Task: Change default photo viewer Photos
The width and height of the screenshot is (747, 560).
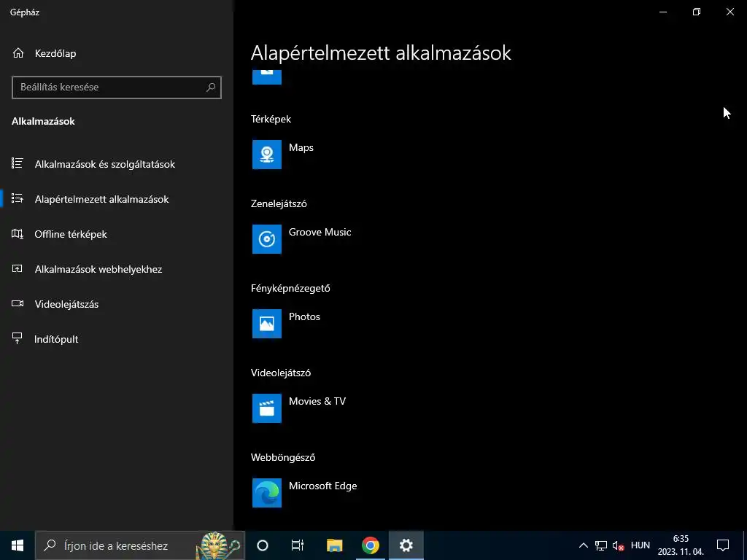Action: 304,316
